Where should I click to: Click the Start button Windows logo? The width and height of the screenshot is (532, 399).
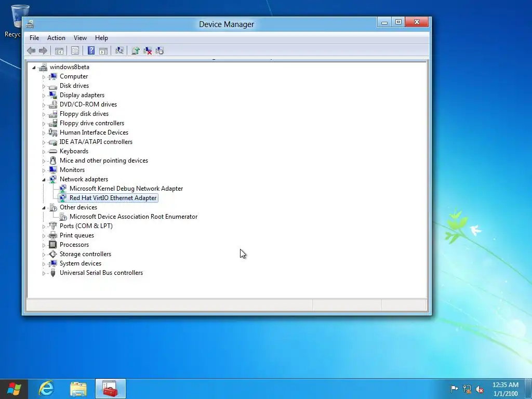pos(14,389)
